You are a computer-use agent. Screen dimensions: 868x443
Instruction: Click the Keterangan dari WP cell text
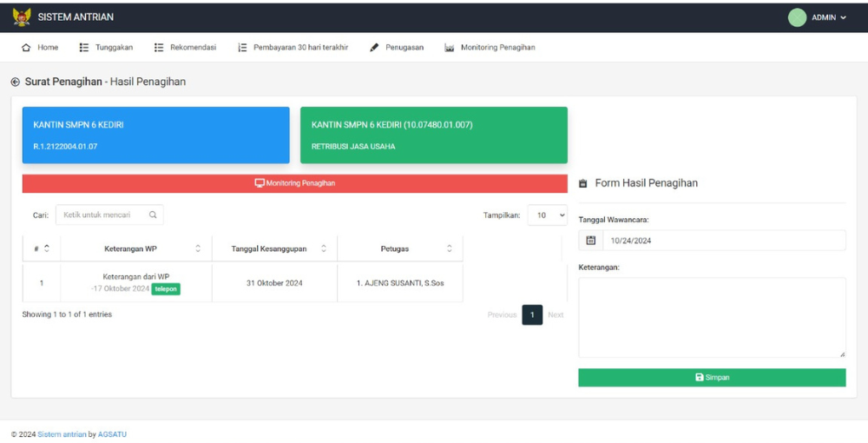pyautogui.click(x=136, y=277)
